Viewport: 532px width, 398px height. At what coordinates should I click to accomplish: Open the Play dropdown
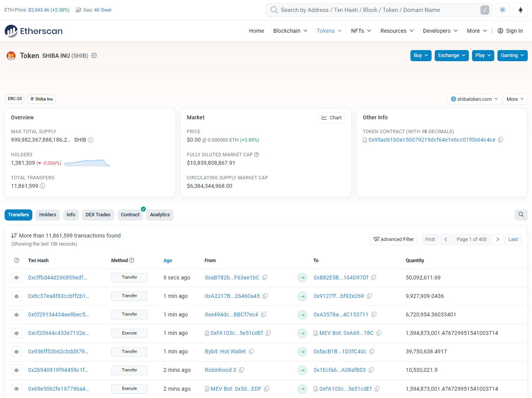(x=483, y=55)
